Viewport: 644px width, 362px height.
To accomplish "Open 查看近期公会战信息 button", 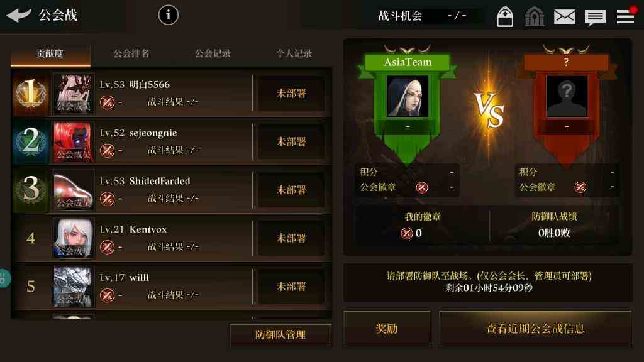I will [x=535, y=328].
